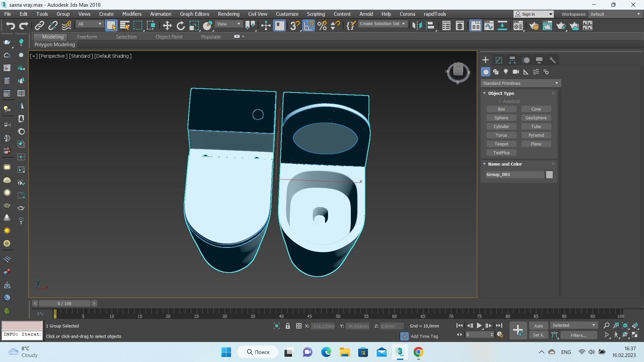The width and height of the screenshot is (644, 362).
Task: Toggle the Selection Lock padlock
Action: [x=287, y=326]
